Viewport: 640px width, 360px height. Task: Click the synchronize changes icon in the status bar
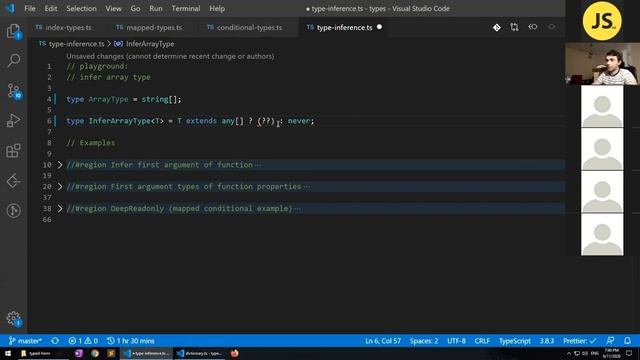click(55, 341)
